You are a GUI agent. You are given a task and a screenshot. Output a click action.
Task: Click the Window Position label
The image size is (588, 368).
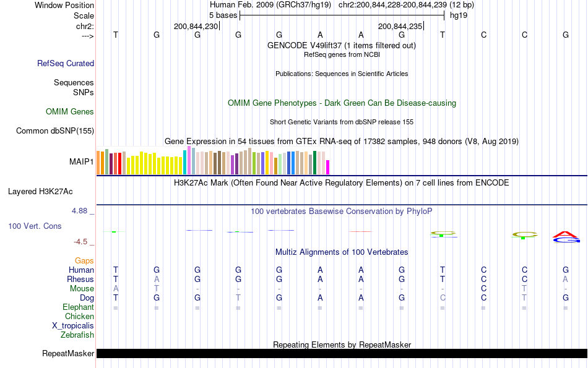(64, 5)
